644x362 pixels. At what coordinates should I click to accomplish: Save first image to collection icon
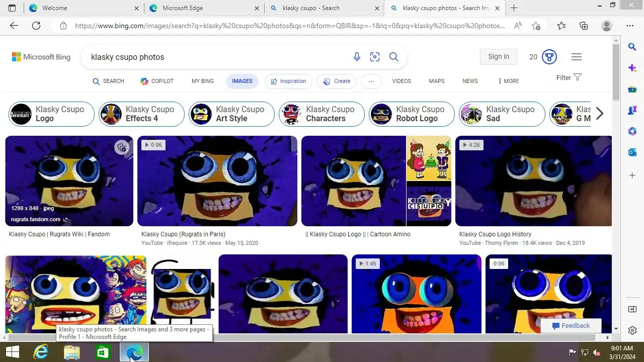[121, 147]
